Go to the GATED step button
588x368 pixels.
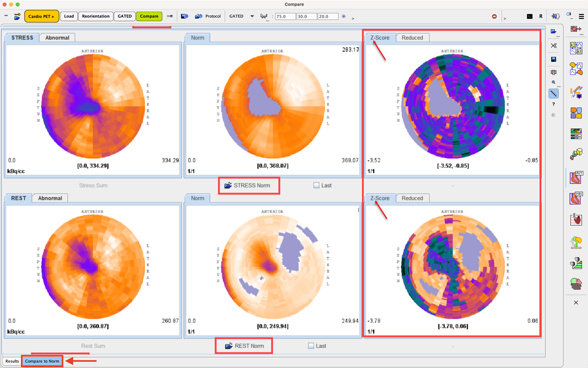pyautogui.click(x=125, y=16)
